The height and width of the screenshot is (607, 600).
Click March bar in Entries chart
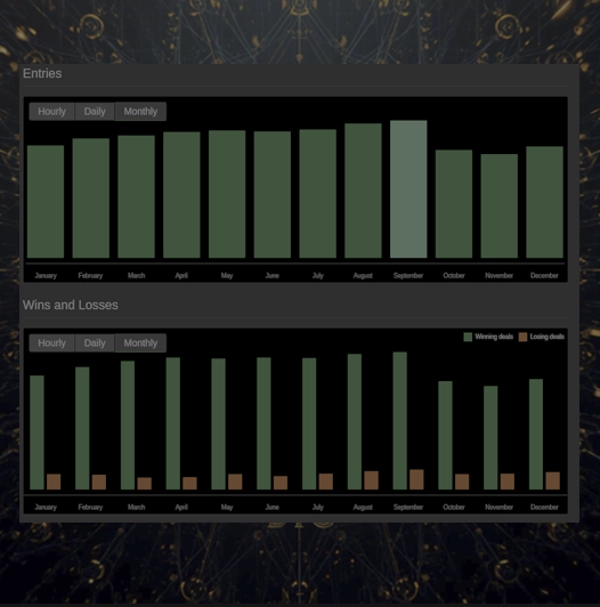[x=136, y=197]
